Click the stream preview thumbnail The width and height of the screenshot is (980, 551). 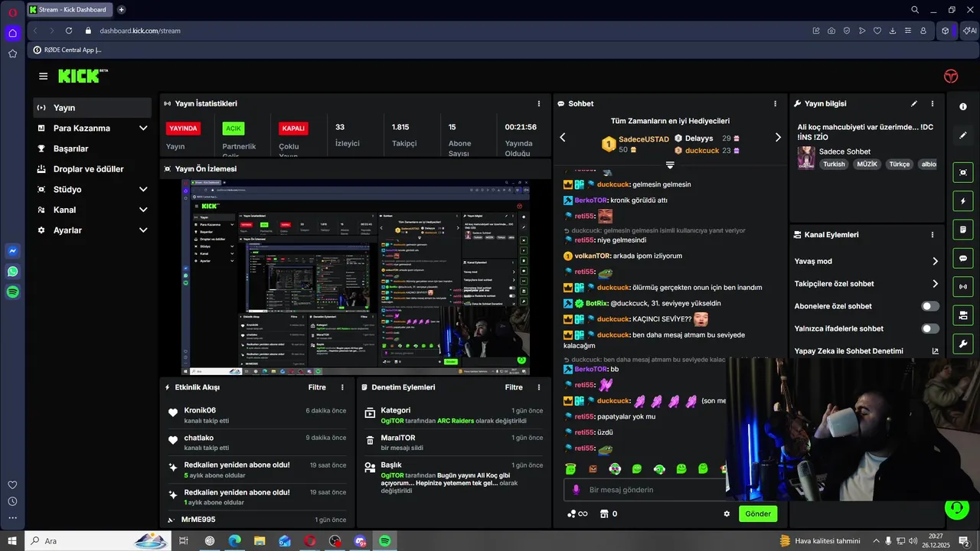coord(355,277)
